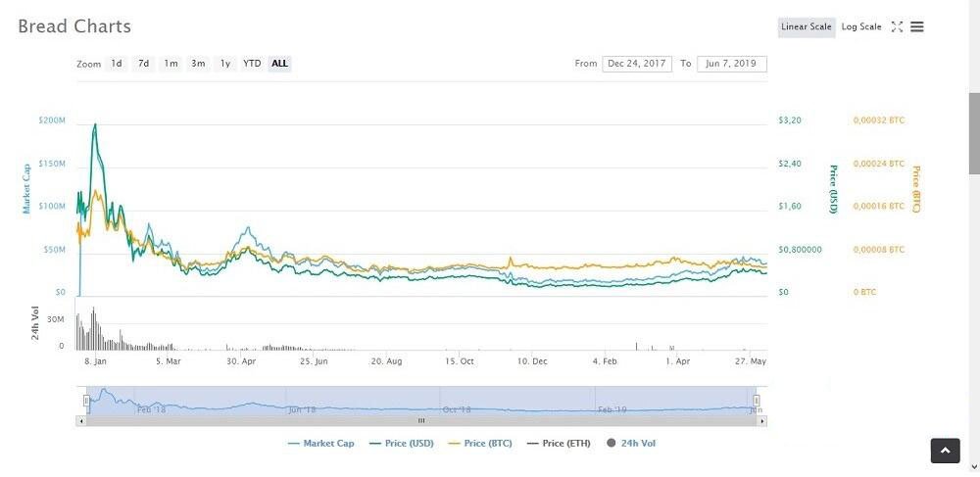Open fullscreen chart view icon
The width and height of the screenshot is (980, 477).
(x=897, y=26)
